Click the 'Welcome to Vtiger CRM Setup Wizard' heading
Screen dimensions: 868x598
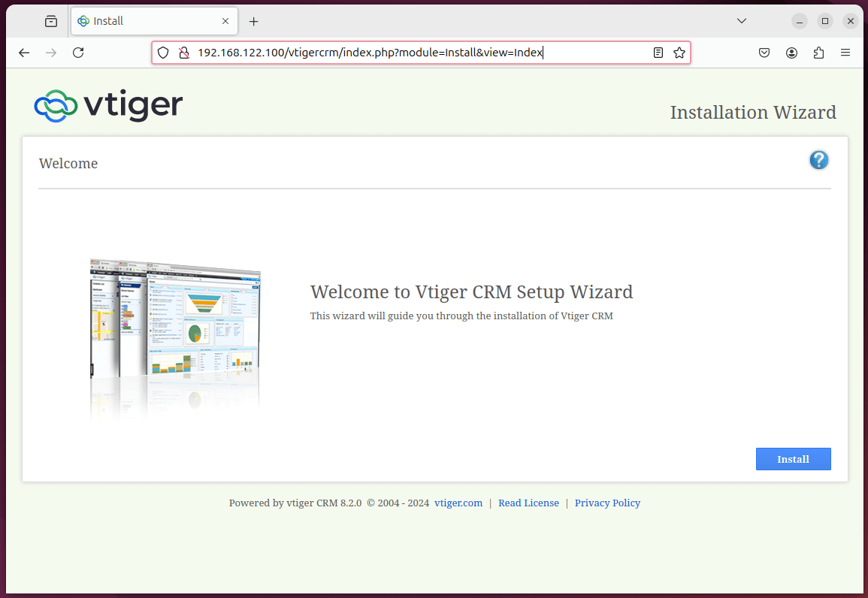pos(471,291)
